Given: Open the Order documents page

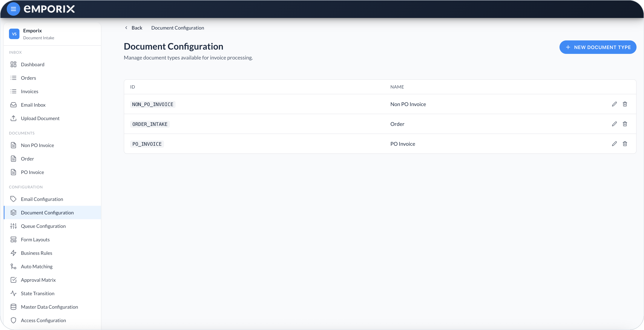Looking at the screenshot, I should coord(53,159).
